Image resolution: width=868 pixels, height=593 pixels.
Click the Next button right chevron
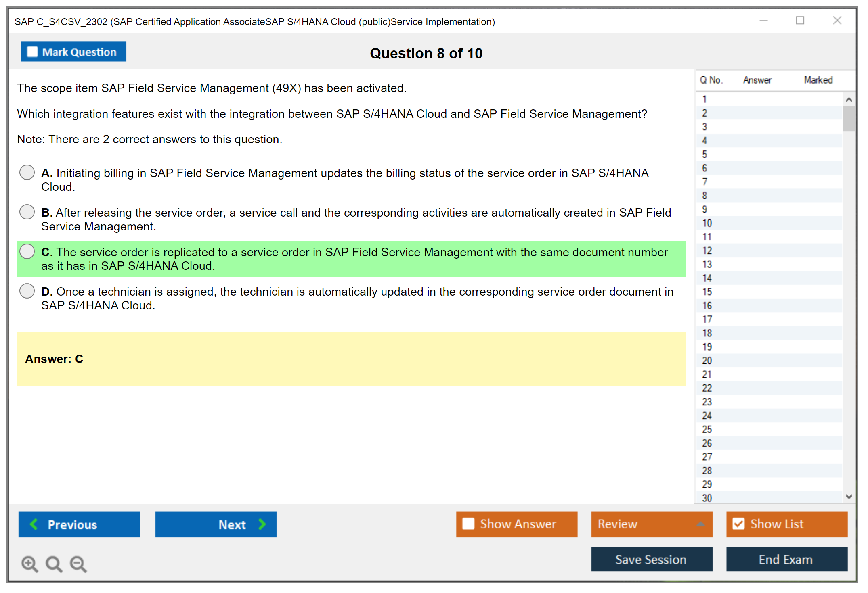point(262,524)
